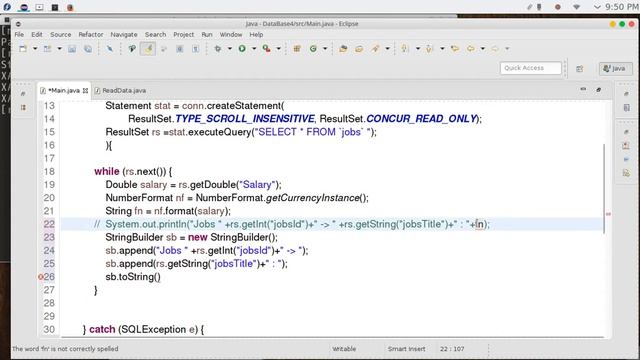Click the 9:50 PM clock

tap(622, 7)
